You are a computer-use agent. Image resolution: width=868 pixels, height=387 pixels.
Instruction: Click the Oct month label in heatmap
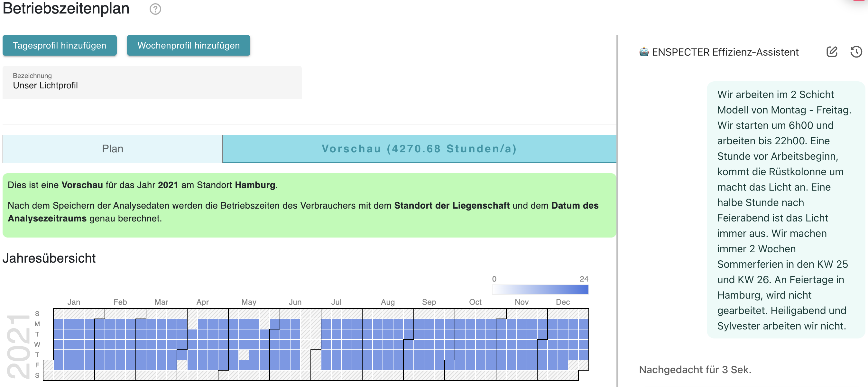coord(475,302)
